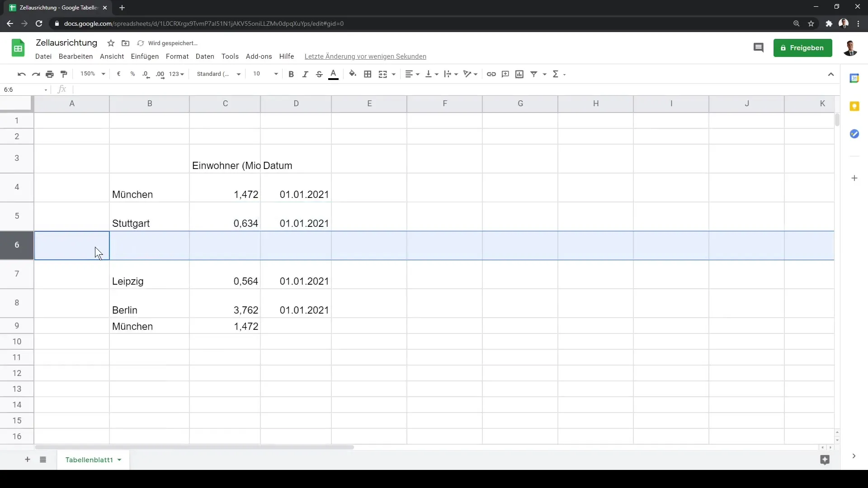
Task: Click the document title Zellausrichtung
Action: coord(66,43)
